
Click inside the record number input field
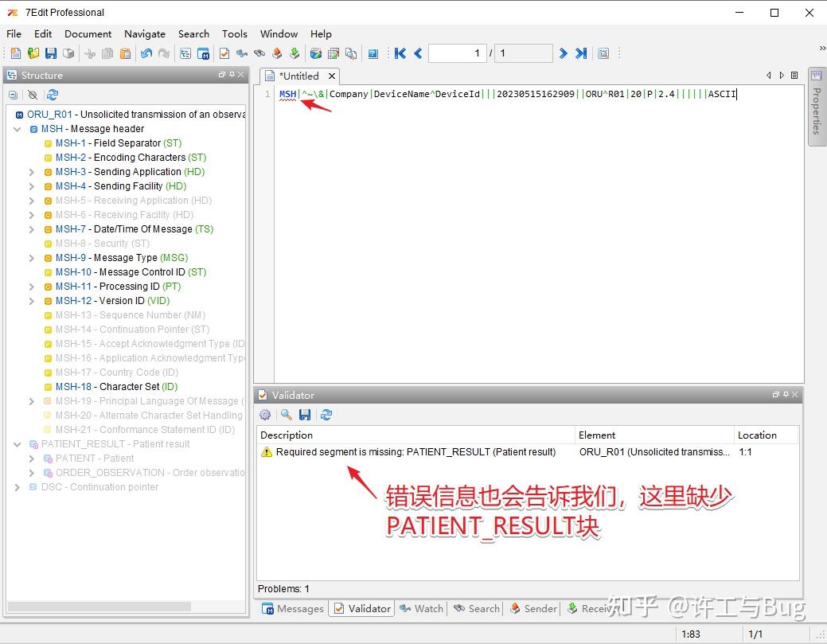click(458, 53)
